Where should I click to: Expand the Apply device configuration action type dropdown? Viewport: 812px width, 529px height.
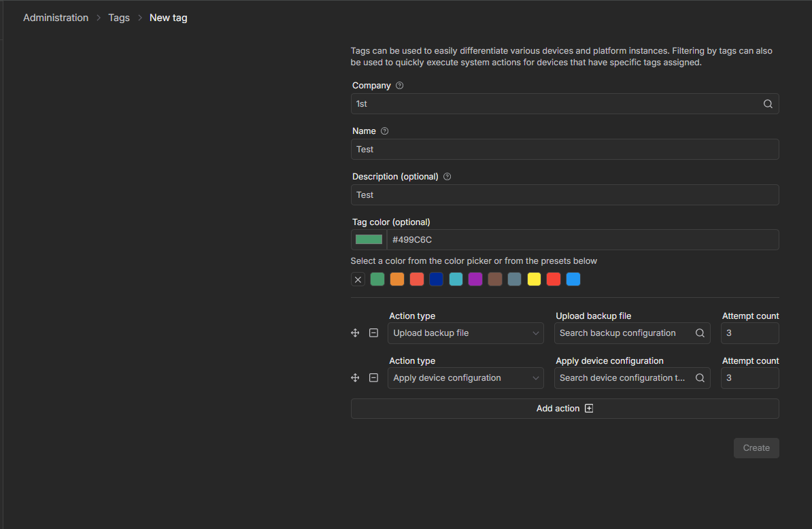coord(465,378)
